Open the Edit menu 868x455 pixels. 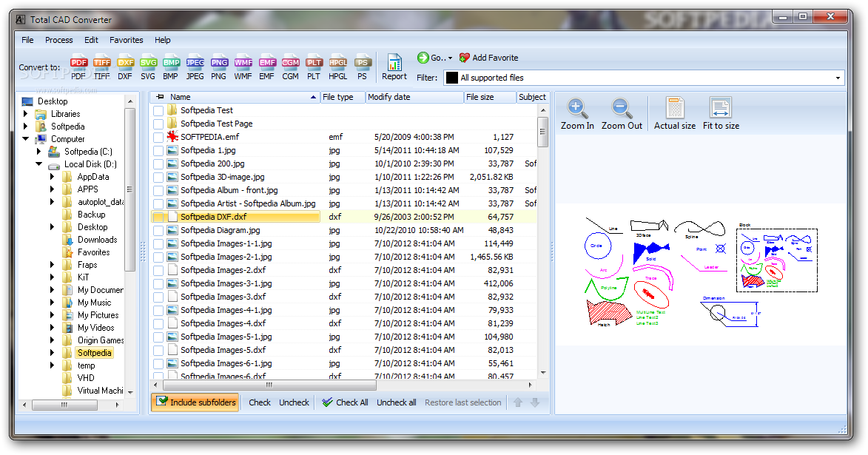(91, 40)
